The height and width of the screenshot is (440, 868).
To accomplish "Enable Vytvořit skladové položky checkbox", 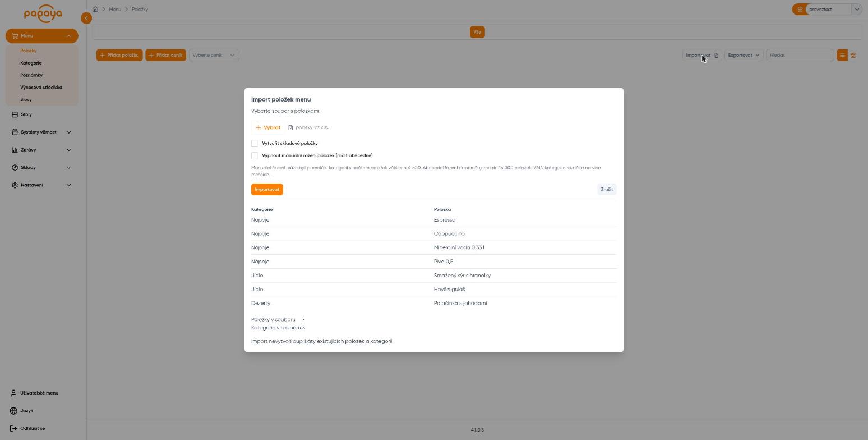I will pyautogui.click(x=255, y=143).
